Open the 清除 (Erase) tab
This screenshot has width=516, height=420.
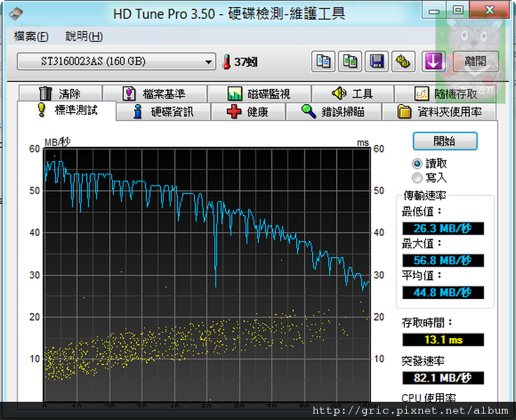tap(60, 94)
